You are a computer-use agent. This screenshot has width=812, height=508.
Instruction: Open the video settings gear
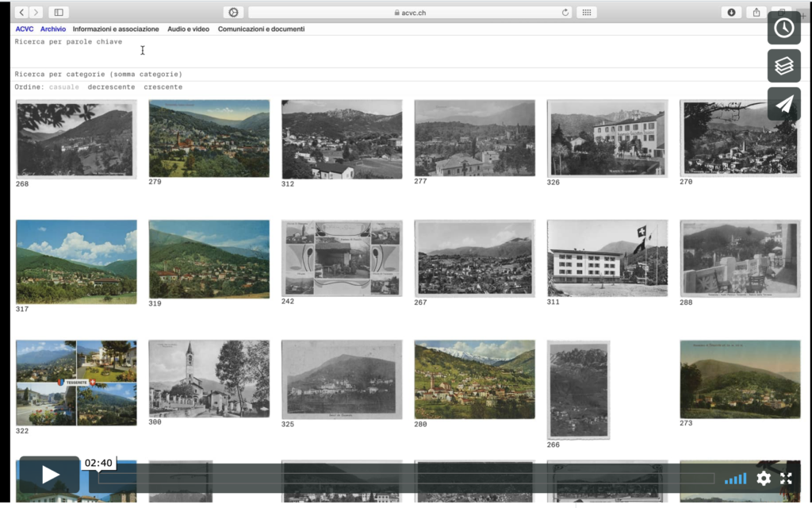tap(764, 478)
